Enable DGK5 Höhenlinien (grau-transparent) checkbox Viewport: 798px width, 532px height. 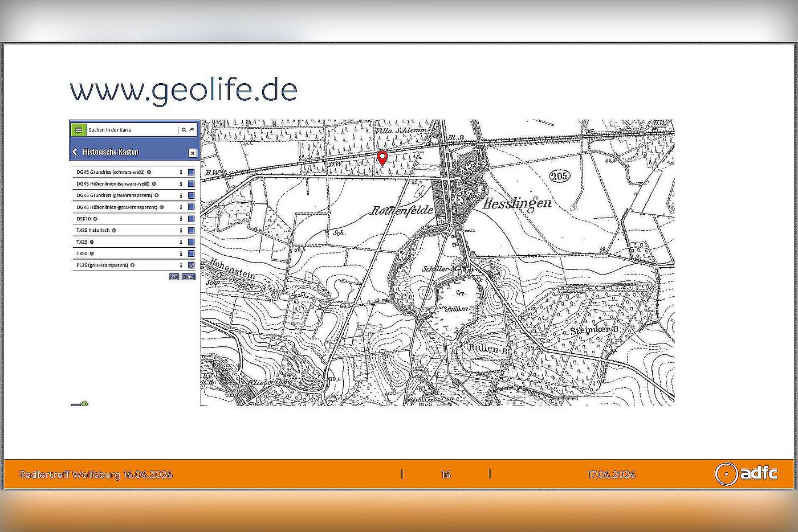[x=192, y=207]
